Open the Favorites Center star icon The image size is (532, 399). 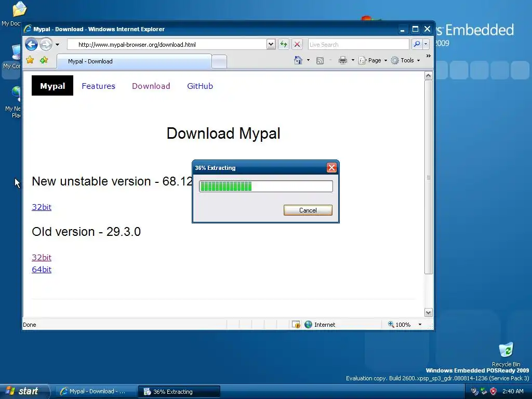click(30, 60)
